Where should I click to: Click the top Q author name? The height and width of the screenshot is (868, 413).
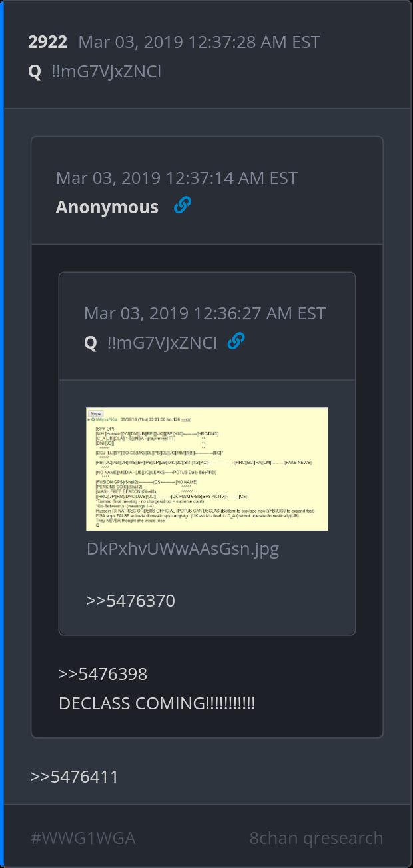coord(35,72)
